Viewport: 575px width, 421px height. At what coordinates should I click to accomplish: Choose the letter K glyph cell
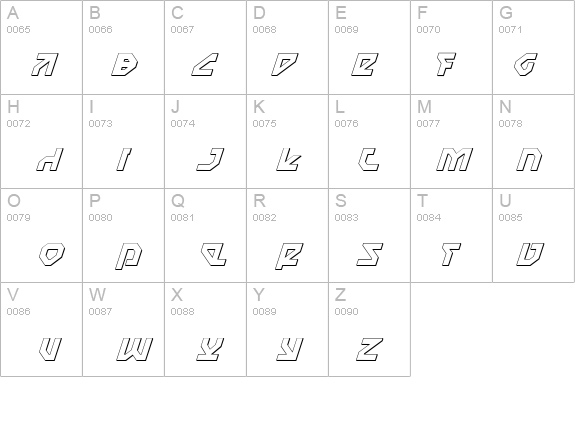pos(288,142)
